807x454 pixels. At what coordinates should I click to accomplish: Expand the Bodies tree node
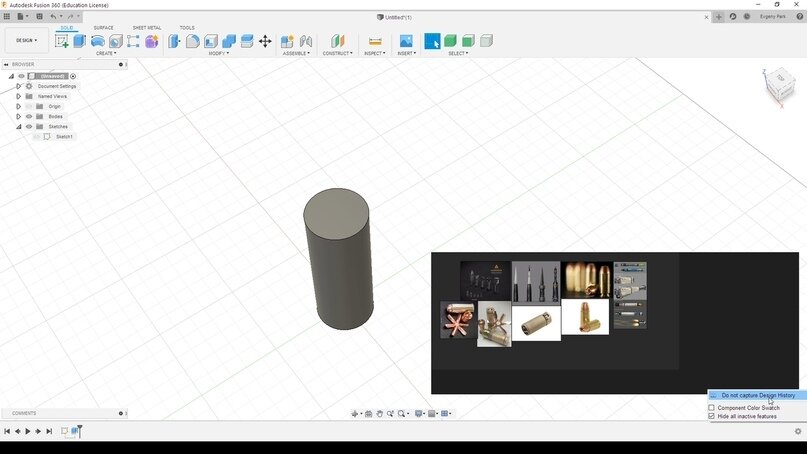coord(19,116)
